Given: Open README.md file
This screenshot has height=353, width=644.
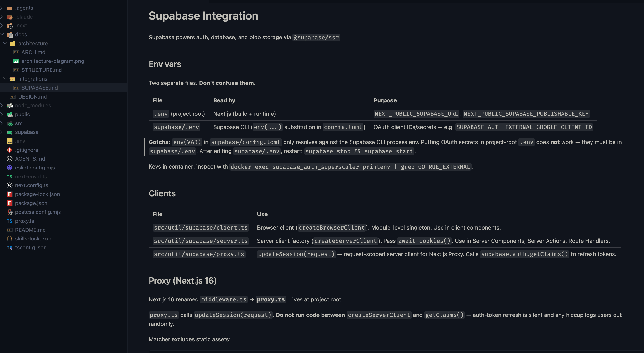Looking at the screenshot, I should click(30, 230).
